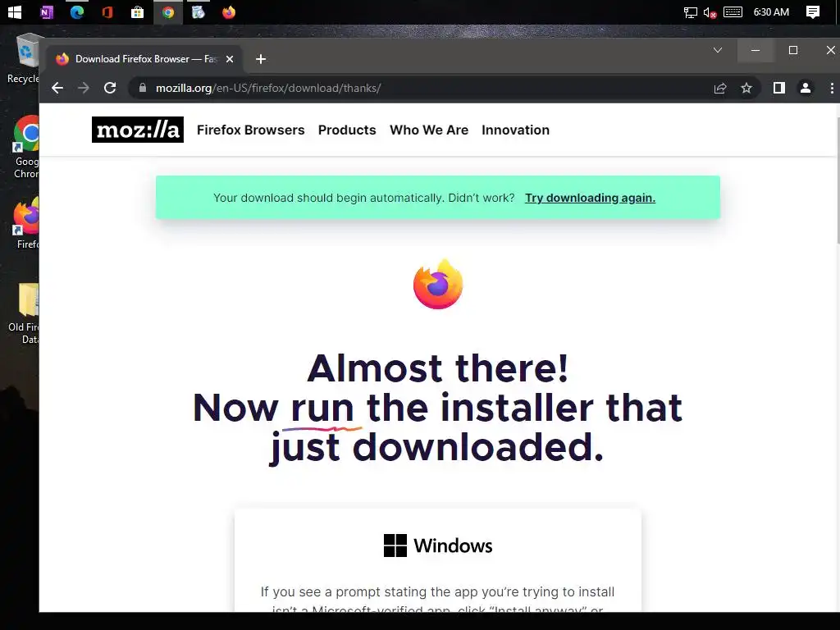Screen dimensions: 840x630
Task: Click the Windows logo in install card
Action: pyautogui.click(x=395, y=546)
